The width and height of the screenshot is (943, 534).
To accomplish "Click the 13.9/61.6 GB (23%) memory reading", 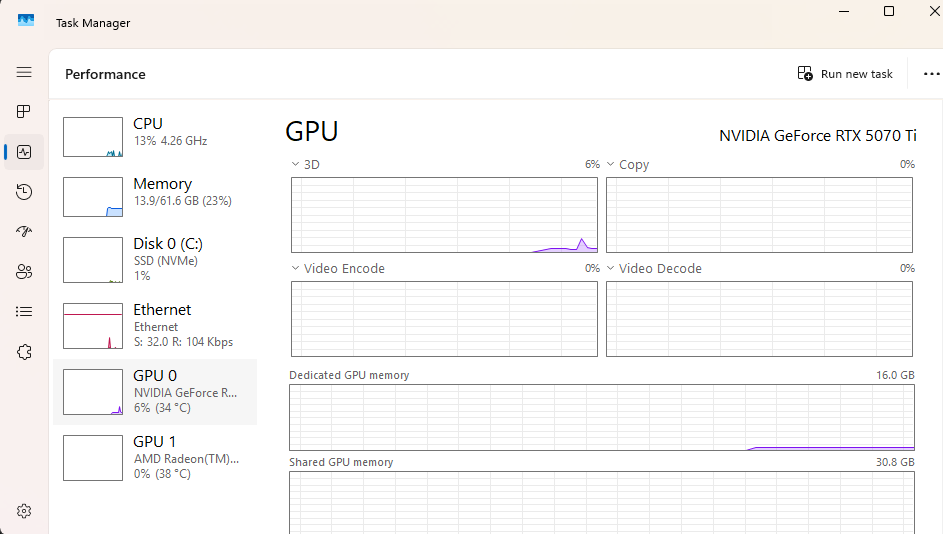I will pyautogui.click(x=183, y=201).
